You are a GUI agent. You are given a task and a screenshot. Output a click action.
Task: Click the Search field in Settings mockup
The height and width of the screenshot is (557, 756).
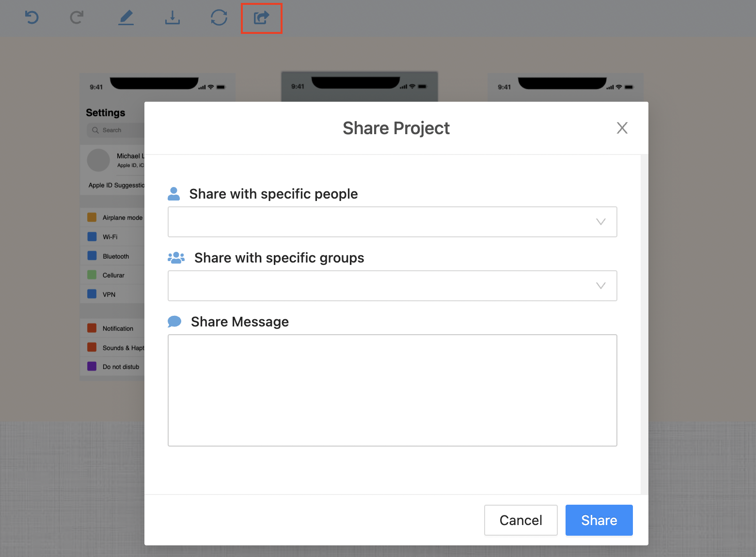point(116,130)
